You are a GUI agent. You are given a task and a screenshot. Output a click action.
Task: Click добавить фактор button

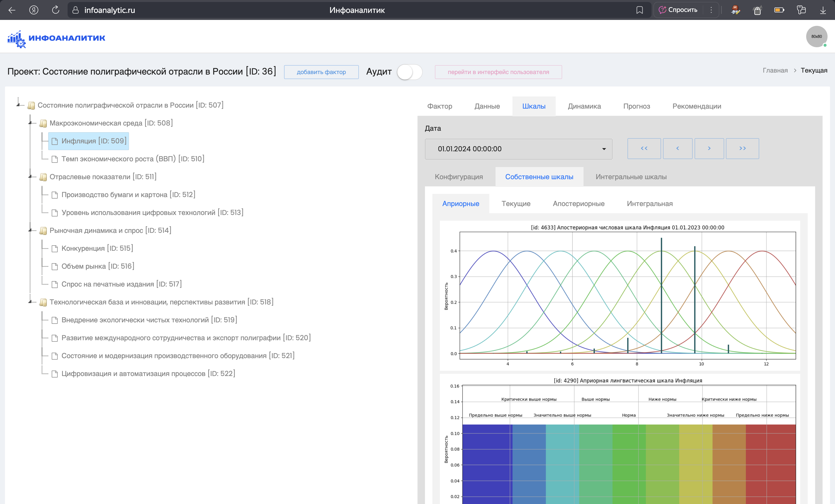(x=321, y=72)
